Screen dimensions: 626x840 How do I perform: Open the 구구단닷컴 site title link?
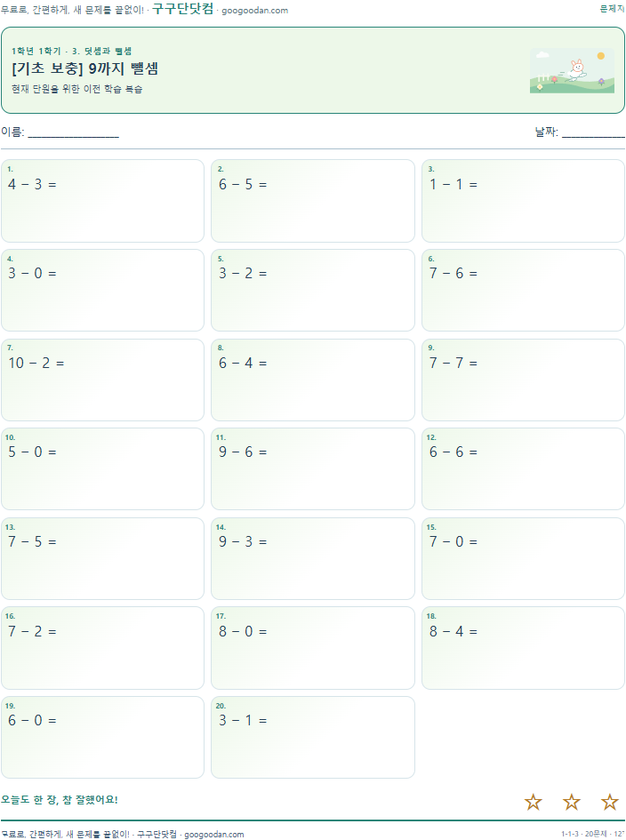click(183, 9)
